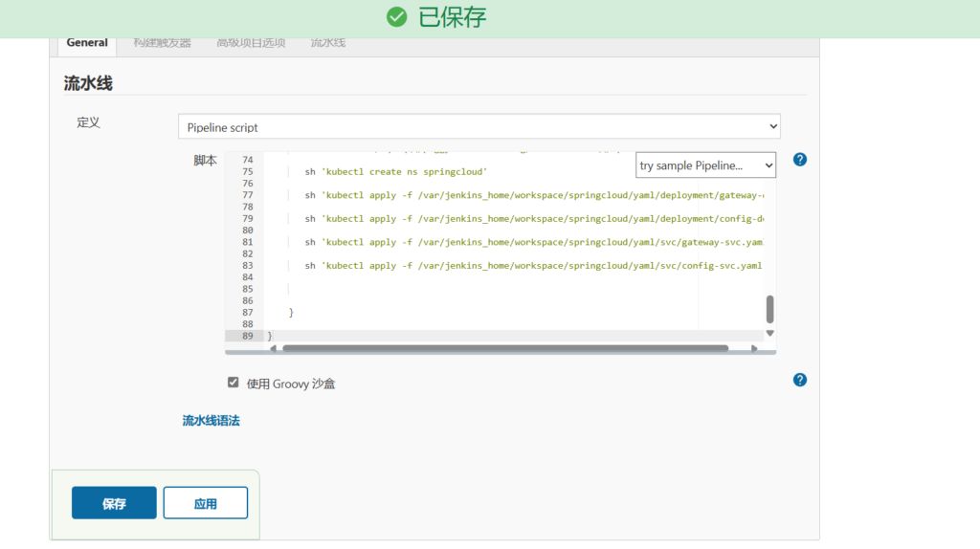Jump to the 流水线 tab
Image resolution: width=980 pixels, height=549 pixels.
[328, 43]
